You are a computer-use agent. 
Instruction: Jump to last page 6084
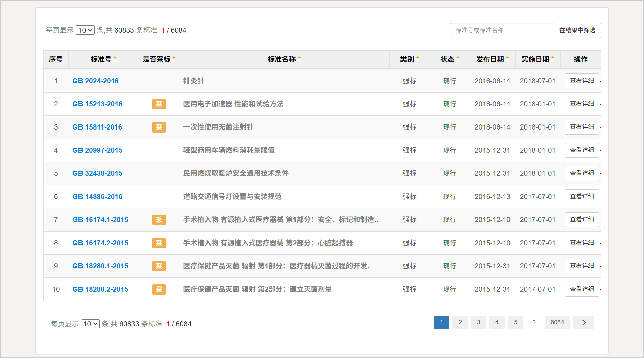tap(557, 322)
